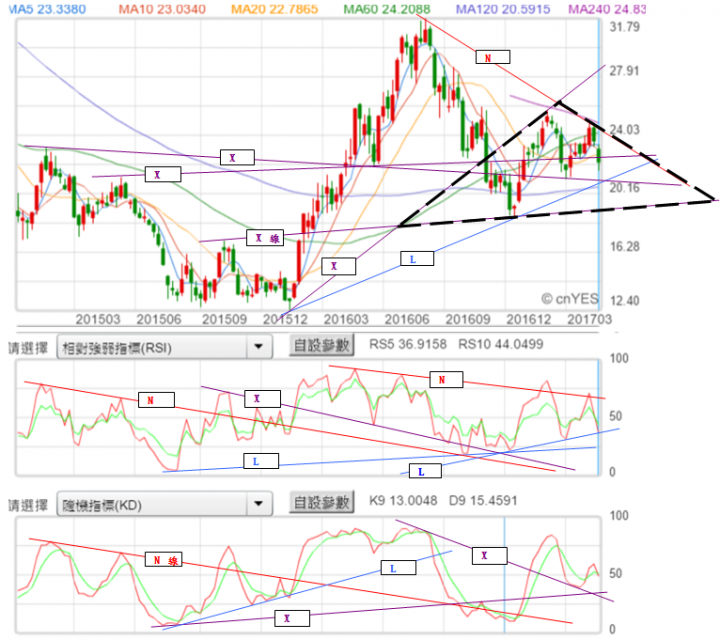
Task: Select the MA60 24.2088 legend value
Action: coord(387,9)
